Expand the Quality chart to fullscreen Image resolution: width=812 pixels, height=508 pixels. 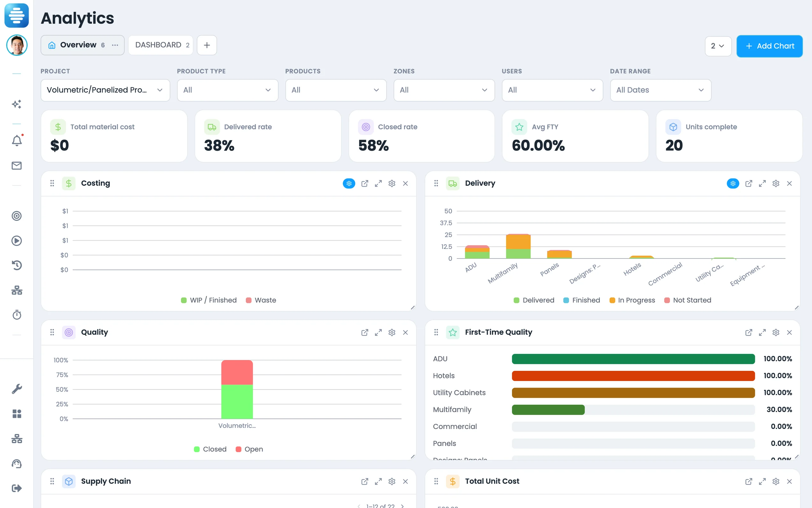tap(378, 332)
